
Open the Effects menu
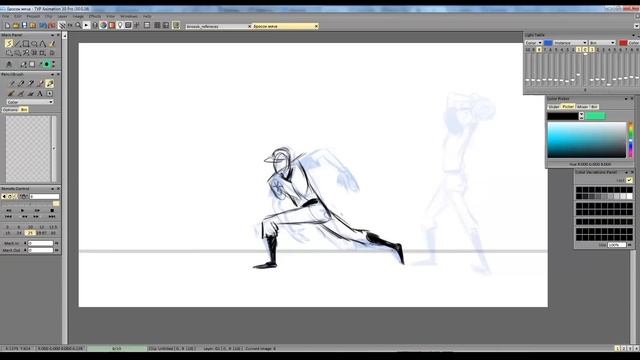coord(95,16)
